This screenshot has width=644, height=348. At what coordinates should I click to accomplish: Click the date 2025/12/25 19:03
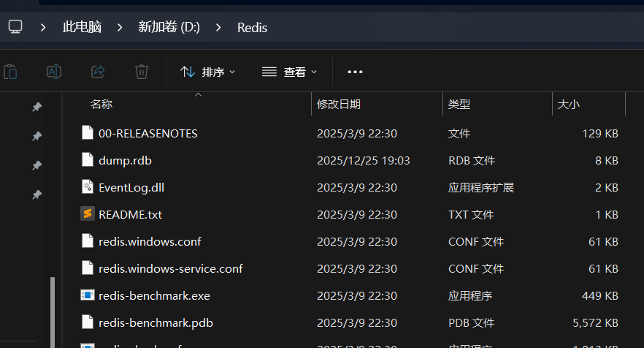363,161
